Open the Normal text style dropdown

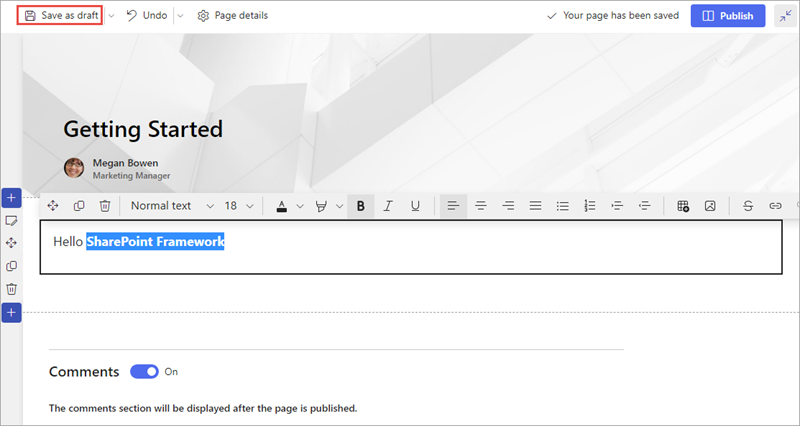tap(172, 206)
